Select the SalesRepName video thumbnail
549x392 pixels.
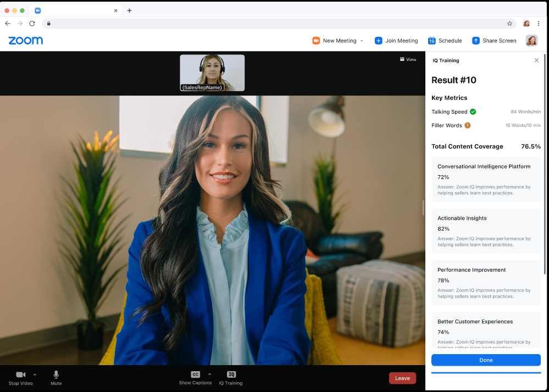click(x=212, y=72)
